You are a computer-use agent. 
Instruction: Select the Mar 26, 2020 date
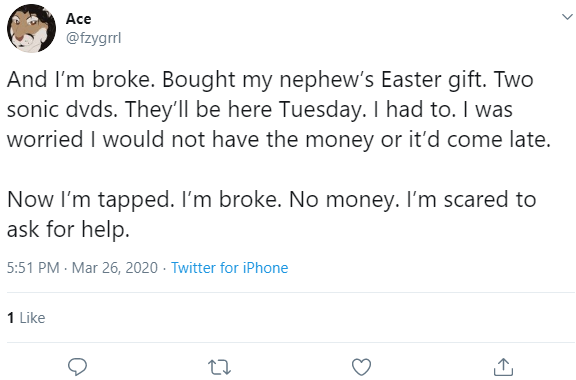115,268
